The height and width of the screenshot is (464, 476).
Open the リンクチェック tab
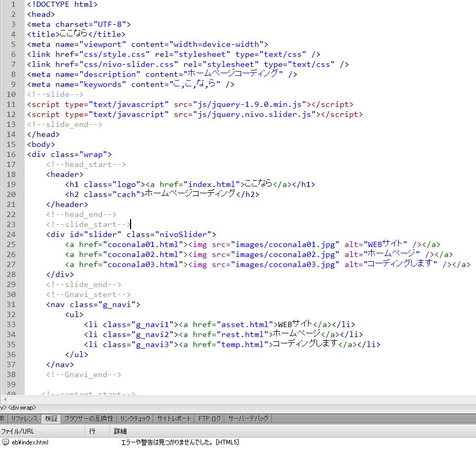pos(135,419)
